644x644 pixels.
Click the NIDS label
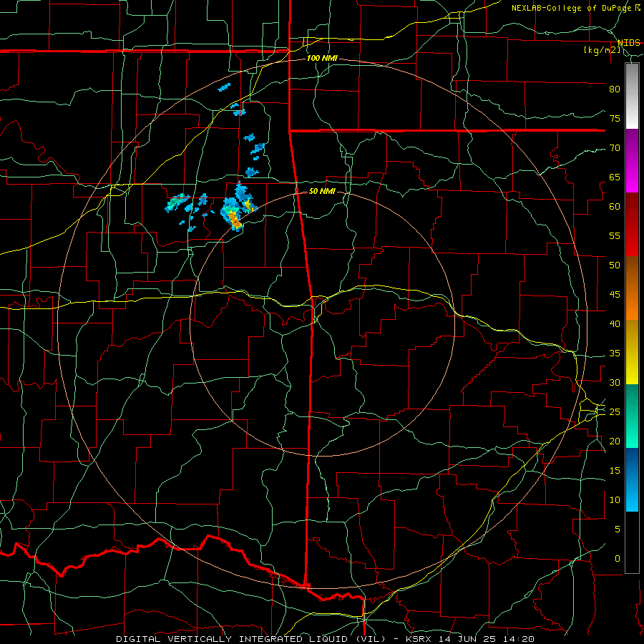point(628,43)
